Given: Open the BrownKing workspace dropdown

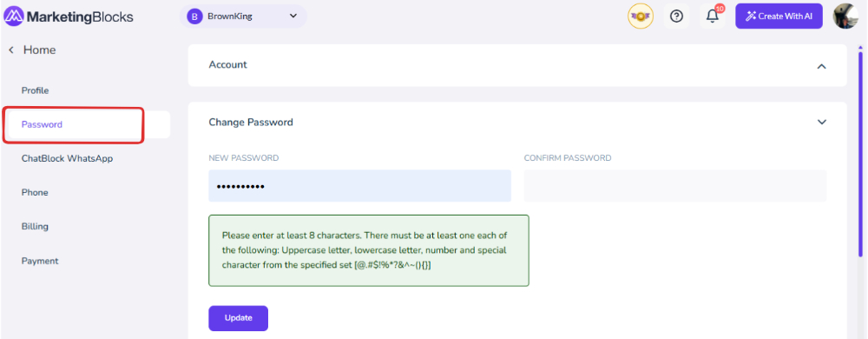Looking at the screenshot, I should pos(243,17).
